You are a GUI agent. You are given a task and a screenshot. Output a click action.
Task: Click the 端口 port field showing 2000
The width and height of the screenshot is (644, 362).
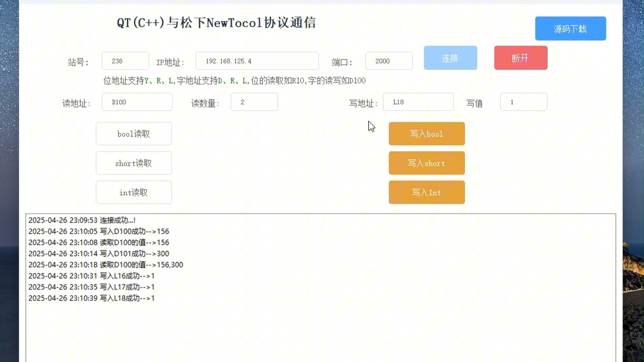[x=388, y=61]
